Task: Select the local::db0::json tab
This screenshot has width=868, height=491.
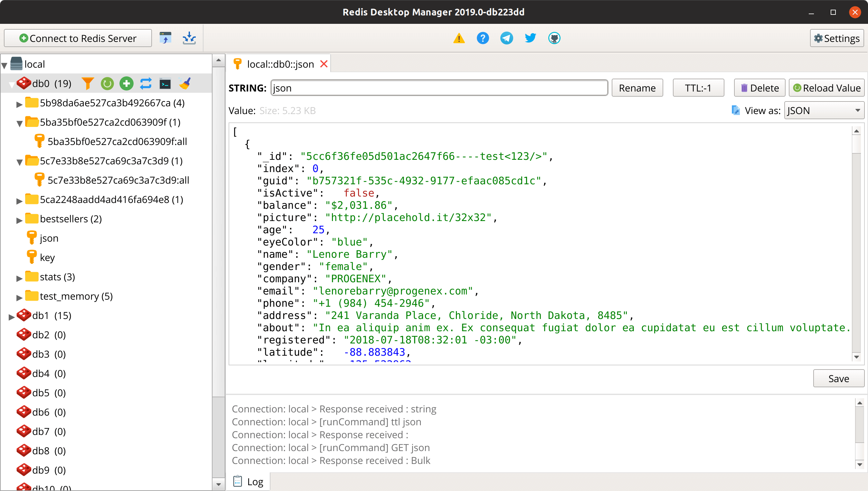Action: click(280, 64)
